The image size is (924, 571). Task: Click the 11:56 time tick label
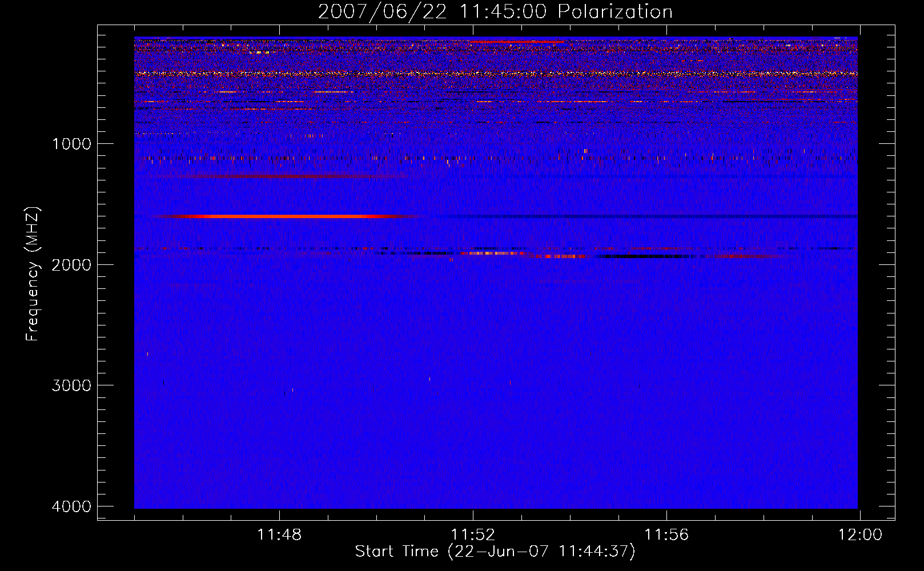[x=666, y=535]
